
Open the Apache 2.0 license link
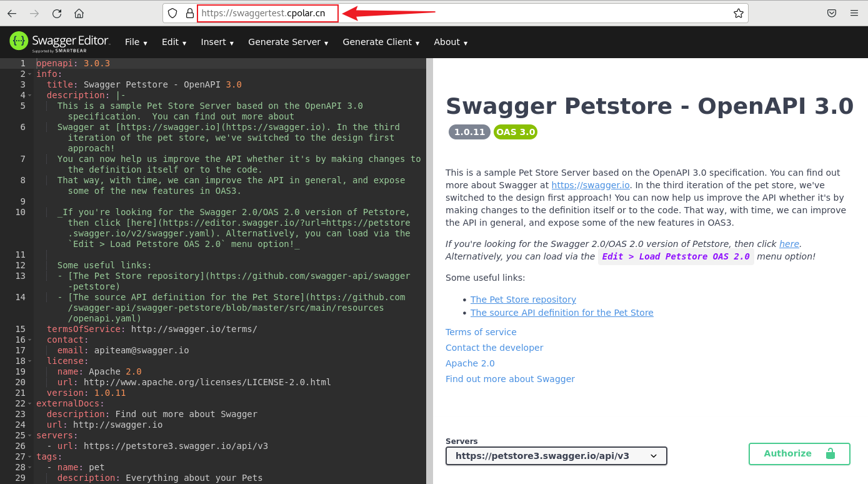click(470, 363)
